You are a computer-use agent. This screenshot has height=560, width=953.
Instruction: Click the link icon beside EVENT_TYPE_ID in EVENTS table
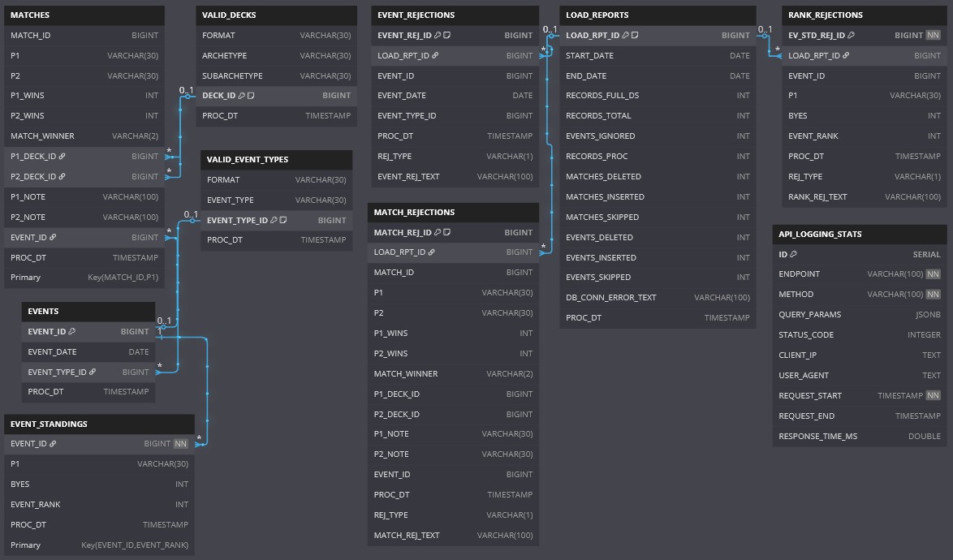tap(93, 373)
